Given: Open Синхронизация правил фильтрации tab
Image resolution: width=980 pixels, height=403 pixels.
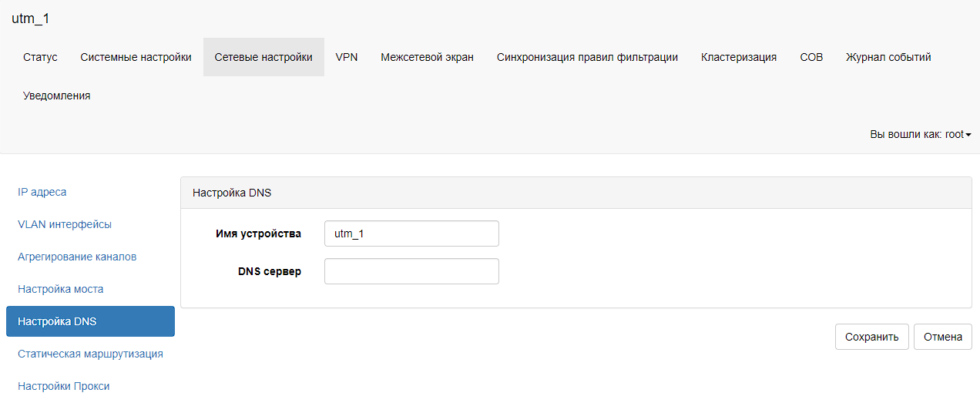Looking at the screenshot, I should tap(587, 57).
